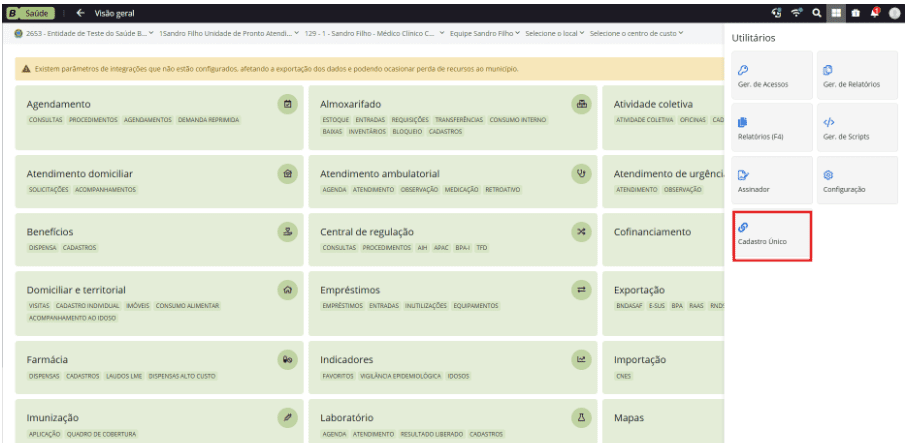Open the Cadastro Único tile
The image size is (907, 446).
click(x=772, y=236)
